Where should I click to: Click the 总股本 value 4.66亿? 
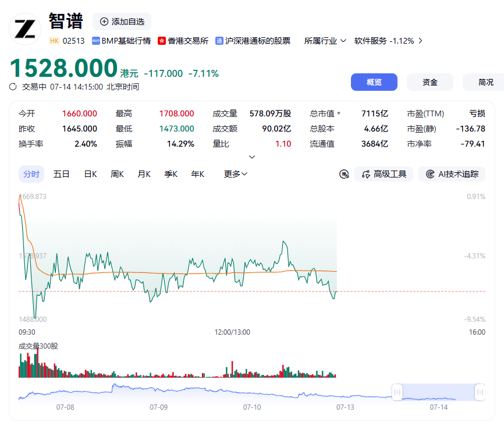click(x=376, y=129)
